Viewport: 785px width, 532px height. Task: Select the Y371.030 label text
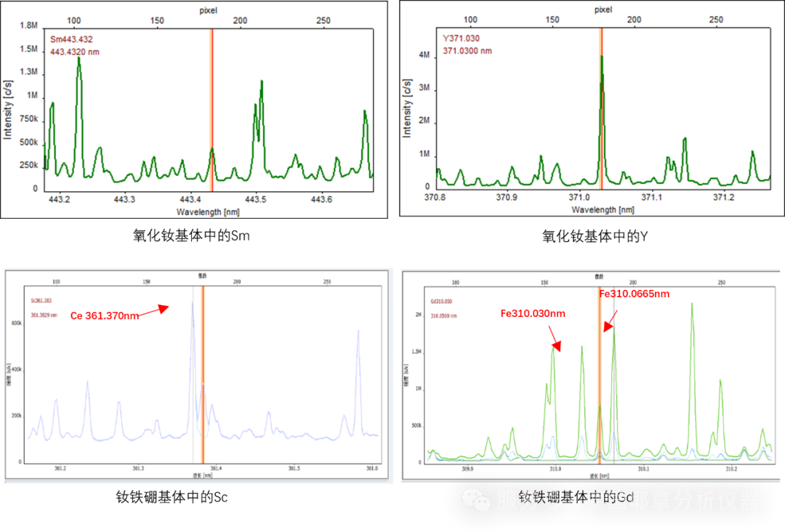pyautogui.click(x=460, y=39)
